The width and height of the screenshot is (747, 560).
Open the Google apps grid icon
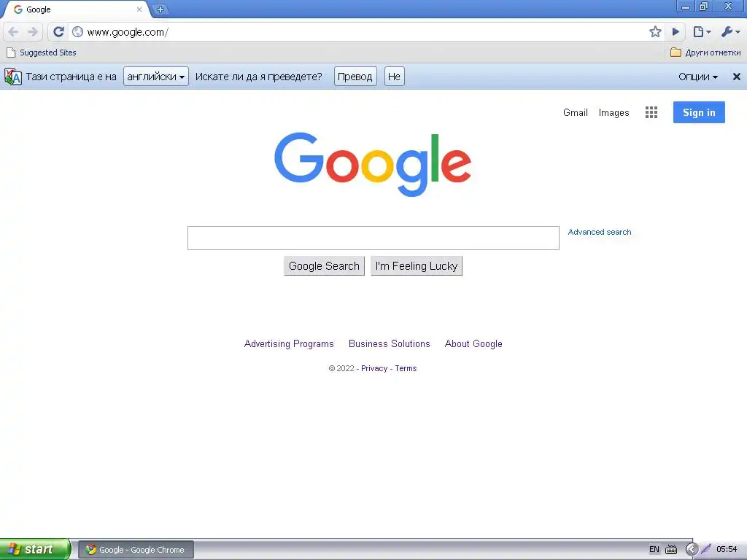[x=651, y=112]
